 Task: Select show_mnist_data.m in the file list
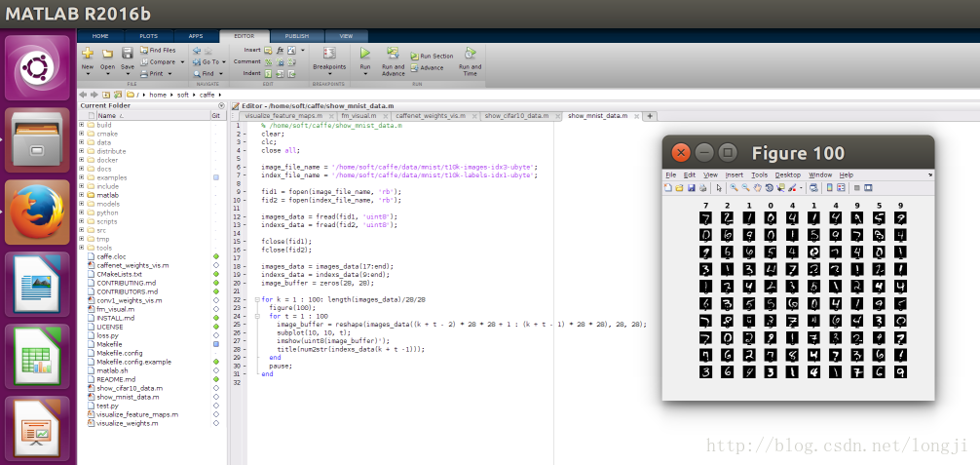pyautogui.click(x=128, y=397)
